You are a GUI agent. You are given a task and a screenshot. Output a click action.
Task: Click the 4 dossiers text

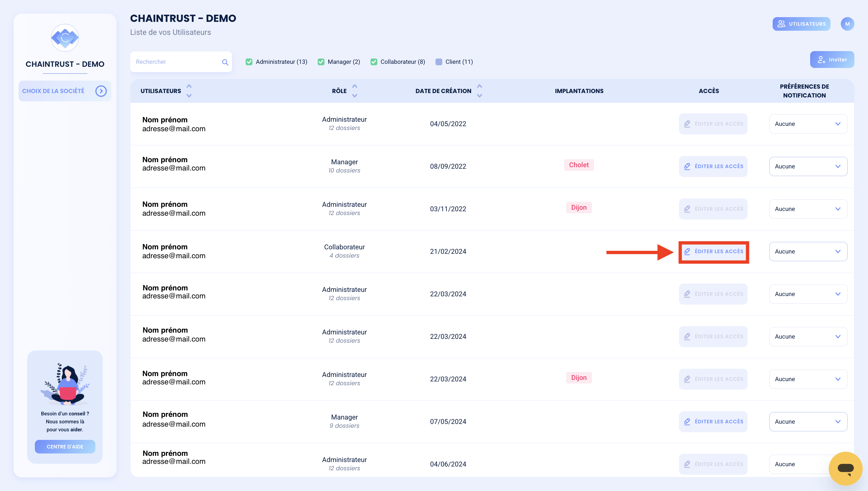click(x=344, y=256)
